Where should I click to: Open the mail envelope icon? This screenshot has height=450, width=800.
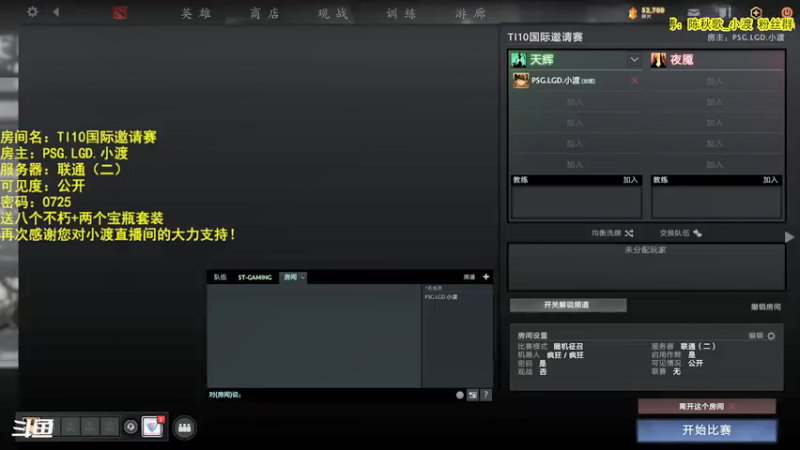[x=693, y=12]
